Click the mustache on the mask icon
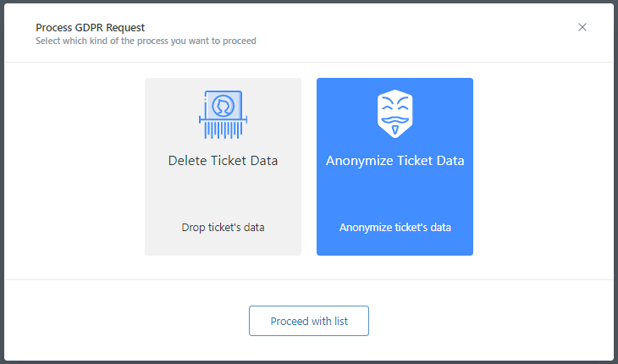 (395, 119)
